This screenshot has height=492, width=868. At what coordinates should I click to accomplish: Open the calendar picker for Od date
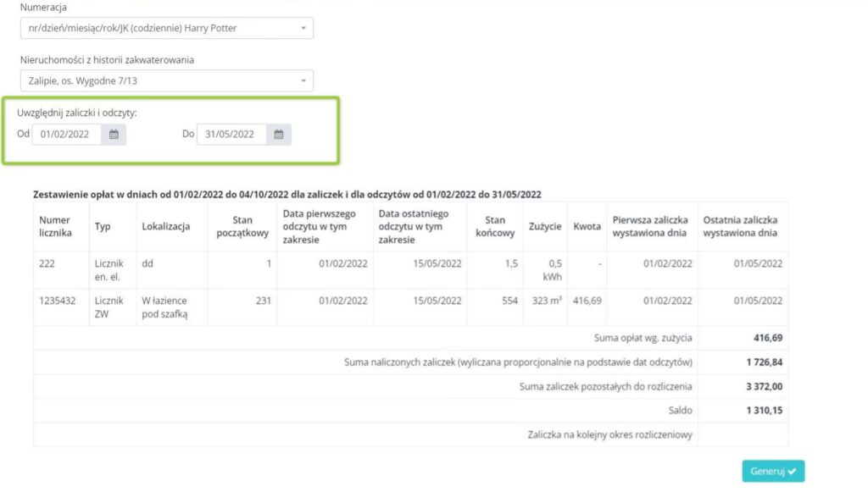pos(114,134)
